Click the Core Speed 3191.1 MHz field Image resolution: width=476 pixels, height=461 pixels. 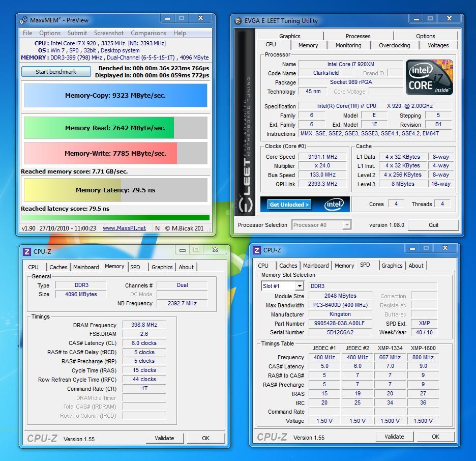point(322,157)
